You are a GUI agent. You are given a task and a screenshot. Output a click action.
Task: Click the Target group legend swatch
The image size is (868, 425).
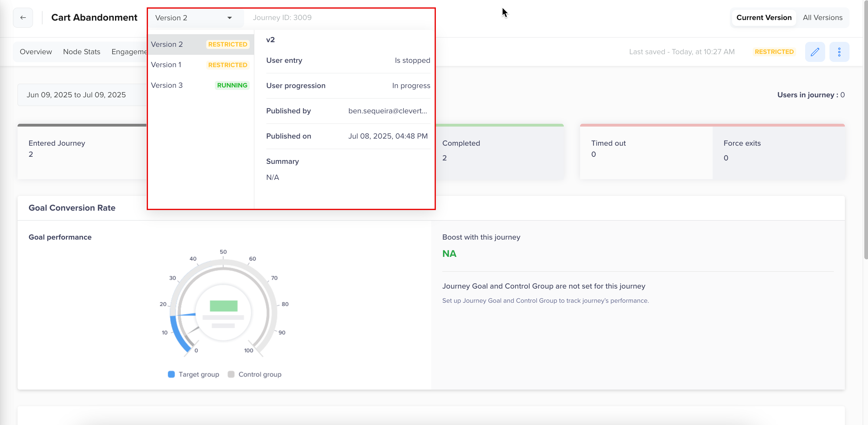(171, 374)
